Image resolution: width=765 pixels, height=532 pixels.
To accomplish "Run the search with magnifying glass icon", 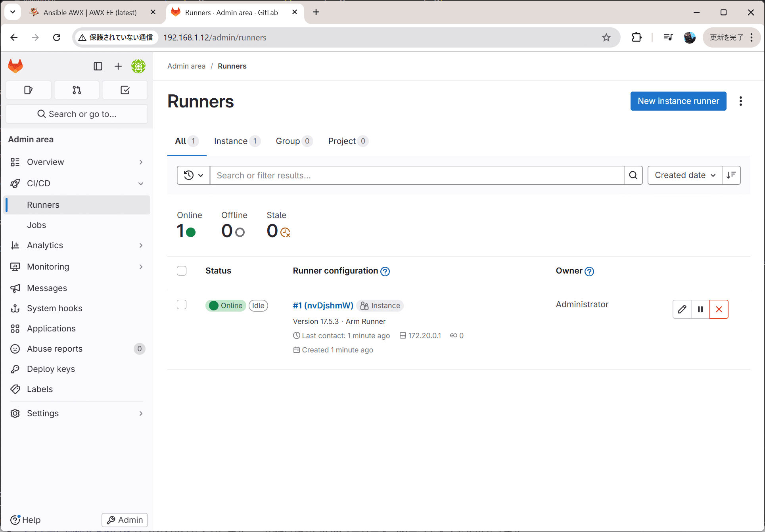I will (633, 175).
